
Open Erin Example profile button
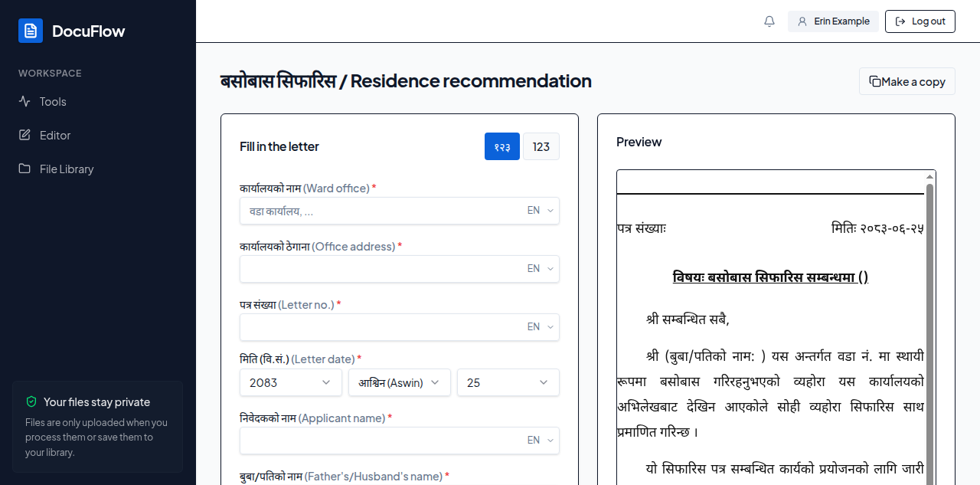(833, 21)
